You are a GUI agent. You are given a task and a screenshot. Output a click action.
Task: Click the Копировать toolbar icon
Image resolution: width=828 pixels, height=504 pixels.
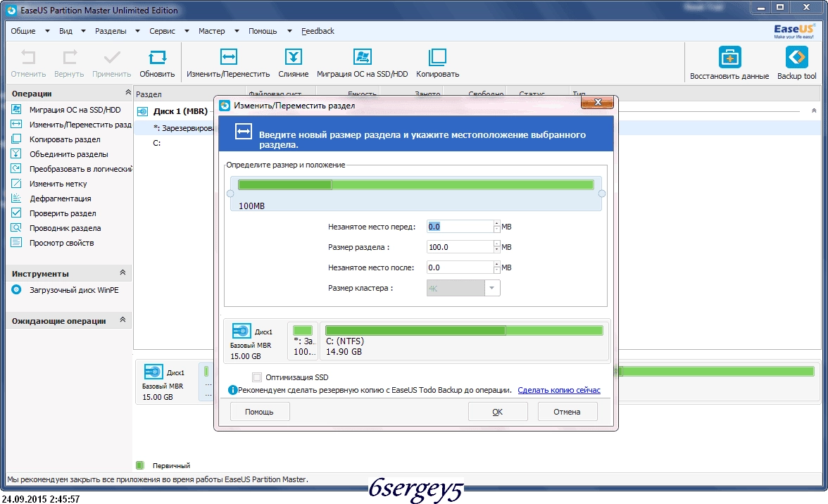coord(438,56)
